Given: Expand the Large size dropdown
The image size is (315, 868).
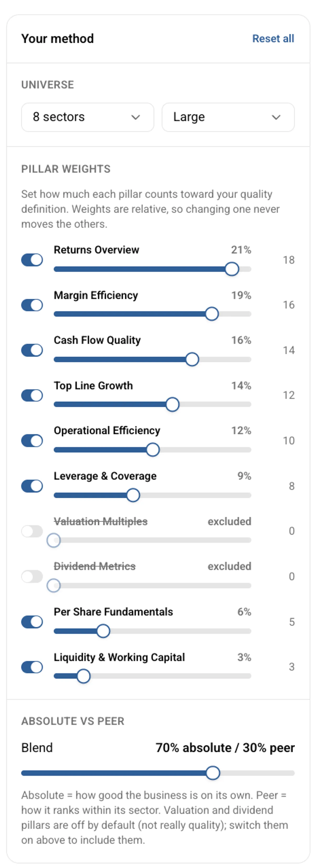Looking at the screenshot, I should pyautogui.click(x=228, y=117).
